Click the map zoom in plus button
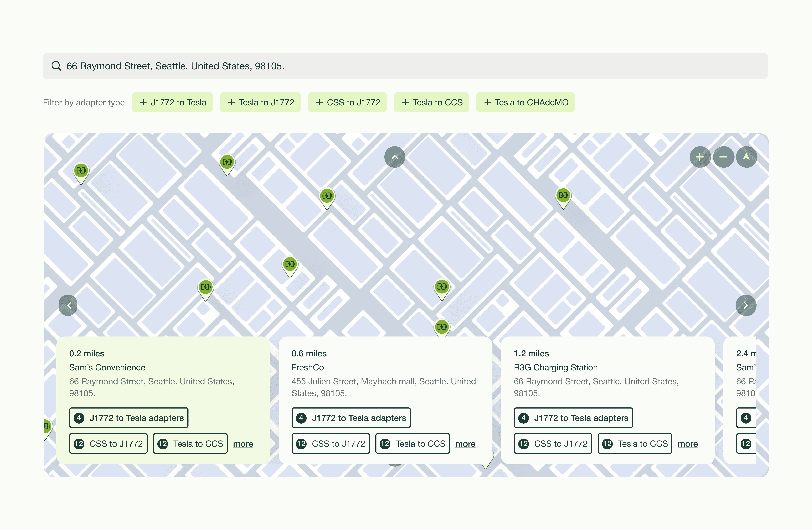Viewport: 812px width, 530px height. (700, 157)
